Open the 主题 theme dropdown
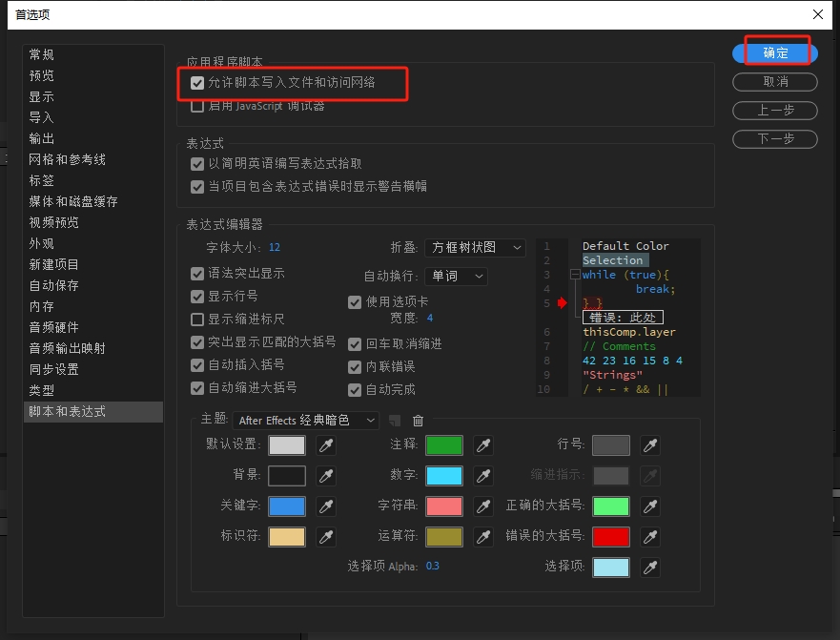Image resolution: width=840 pixels, height=640 pixels. click(305, 420)
